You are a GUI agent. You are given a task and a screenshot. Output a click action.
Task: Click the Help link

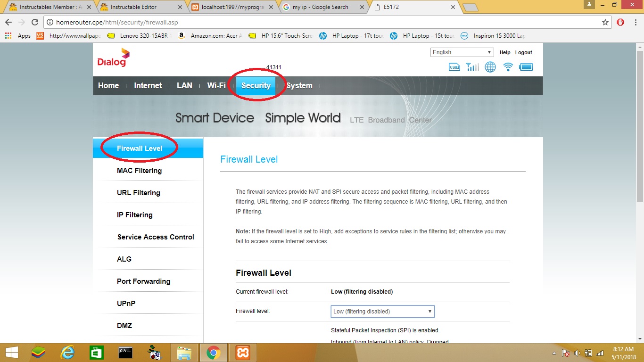(505, 52)
